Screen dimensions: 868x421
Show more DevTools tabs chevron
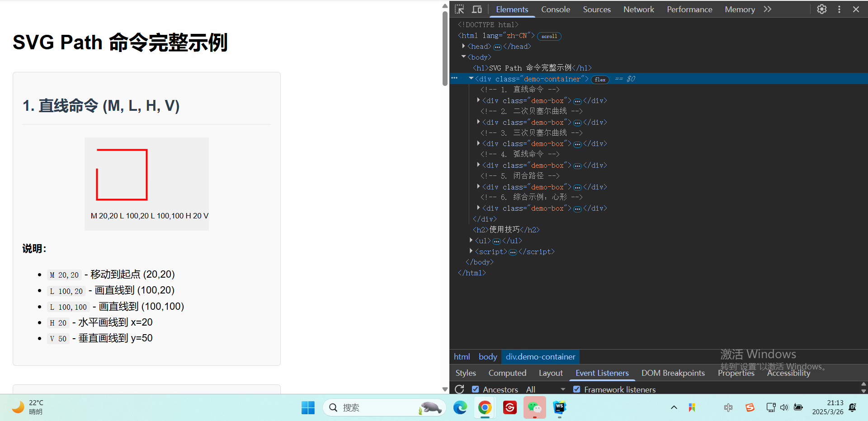point(768,9)
